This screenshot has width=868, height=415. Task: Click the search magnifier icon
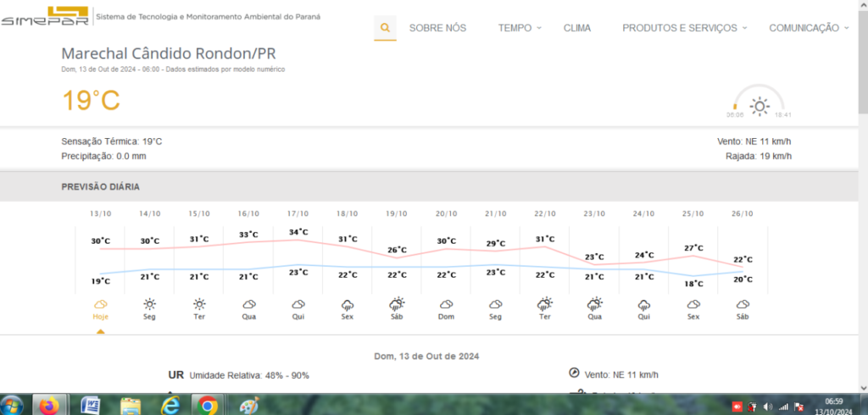(386, 28)
